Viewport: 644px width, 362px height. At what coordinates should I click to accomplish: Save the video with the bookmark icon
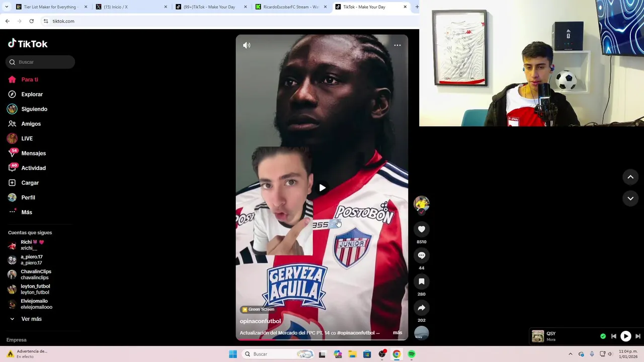point(422,282)
